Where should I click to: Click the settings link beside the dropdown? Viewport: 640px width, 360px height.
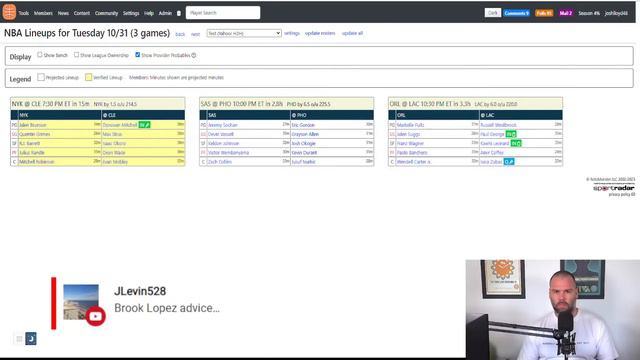click(292, 33)
